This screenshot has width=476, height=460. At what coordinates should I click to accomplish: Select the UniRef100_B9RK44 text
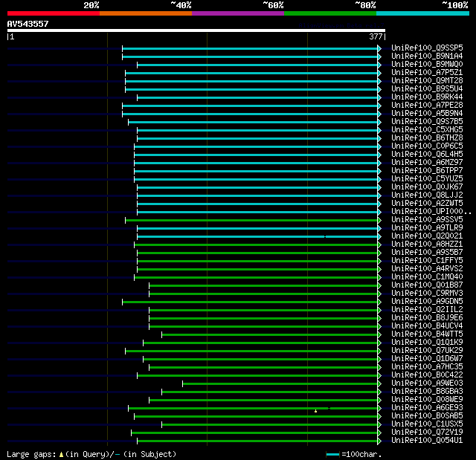(427, 97)
